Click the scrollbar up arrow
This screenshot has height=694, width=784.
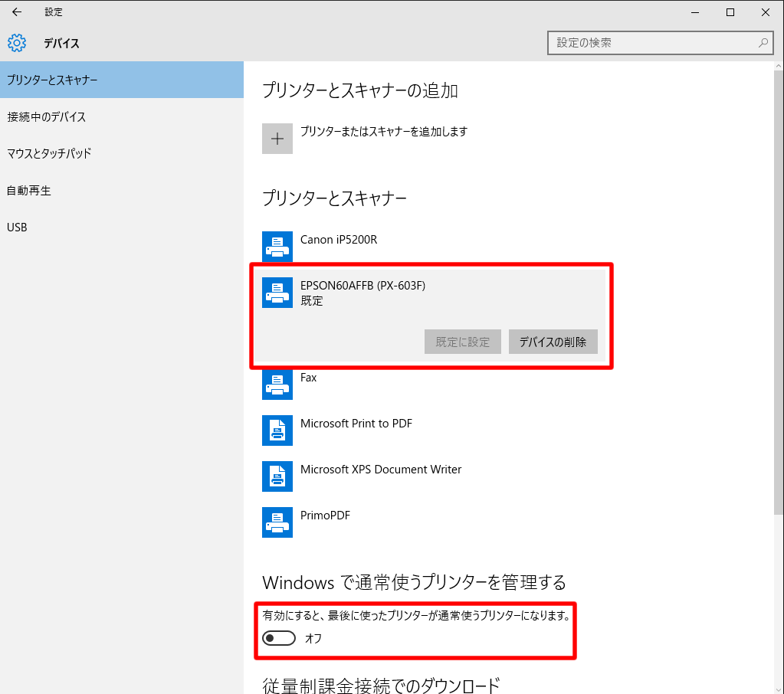point(779,66)
